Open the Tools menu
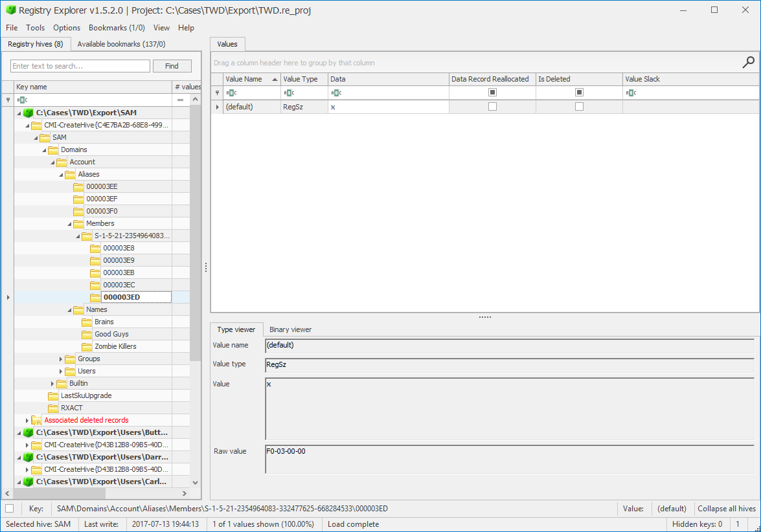761x532 pixels. click(x=35, y=28)
